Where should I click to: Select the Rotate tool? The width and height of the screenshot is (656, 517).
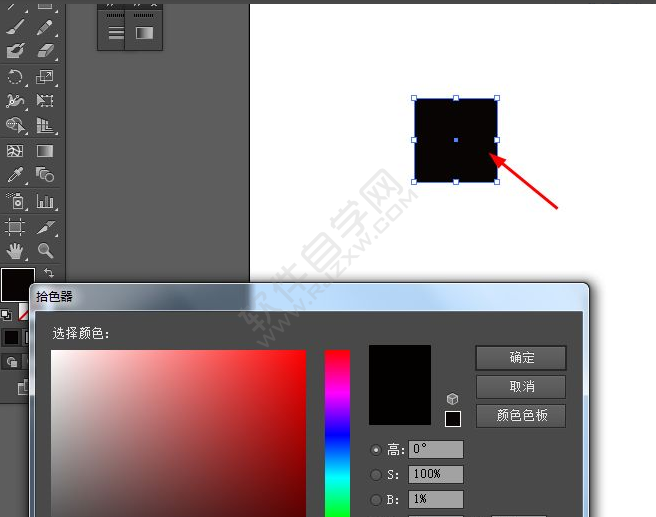tap(15, 77)
